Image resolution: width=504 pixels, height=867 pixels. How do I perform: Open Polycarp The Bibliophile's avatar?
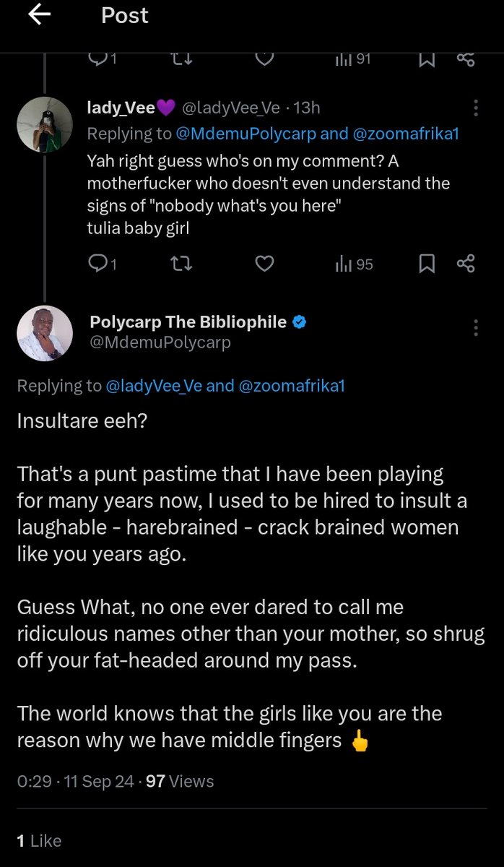[44, 333]
